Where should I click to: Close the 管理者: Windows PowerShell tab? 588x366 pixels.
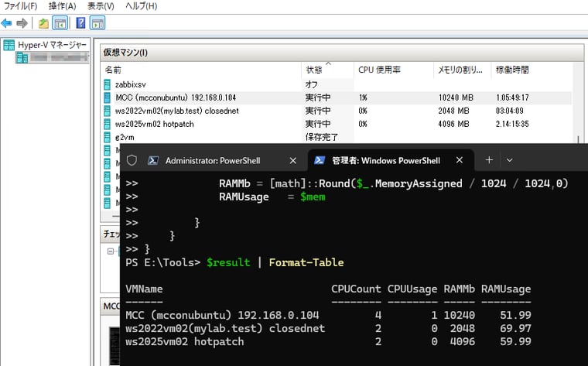[460, 160]
